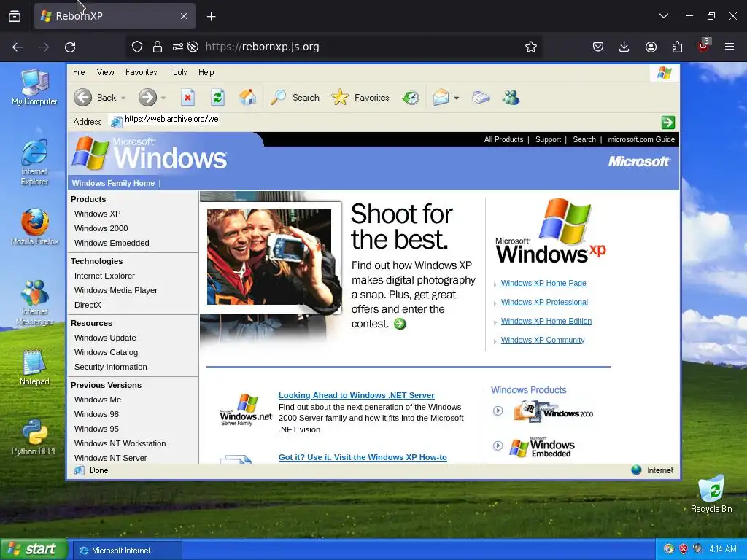Click the Firefox reload button
The width and height of the screenshot is (747, 560).
point(70,47)
